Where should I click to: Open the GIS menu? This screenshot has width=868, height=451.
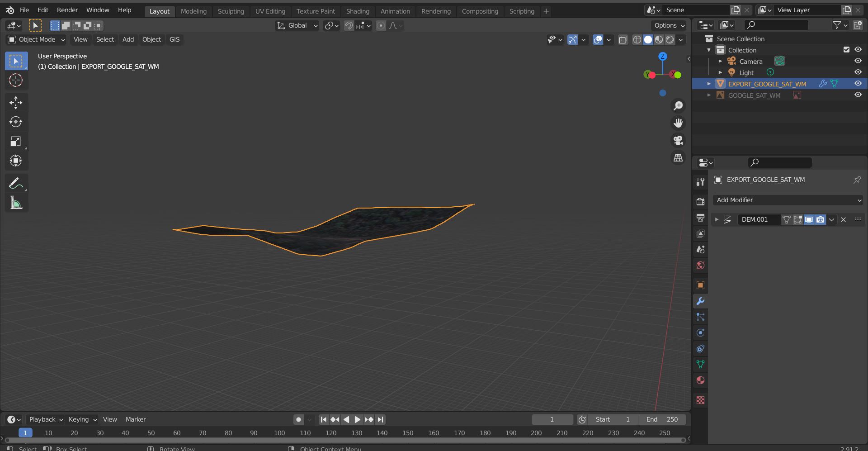pos(175,40)
